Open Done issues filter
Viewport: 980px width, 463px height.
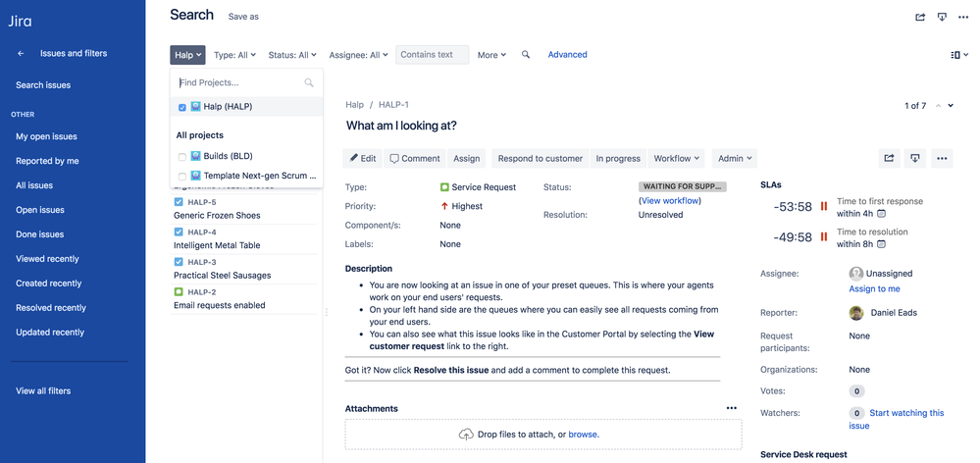[39, 234]
